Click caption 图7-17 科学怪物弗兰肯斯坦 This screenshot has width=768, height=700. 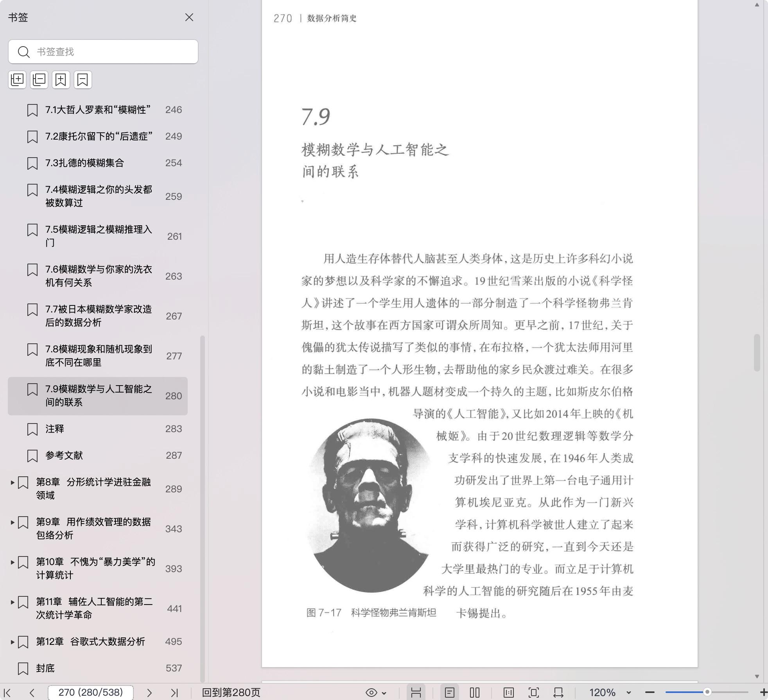coord(371,612)
